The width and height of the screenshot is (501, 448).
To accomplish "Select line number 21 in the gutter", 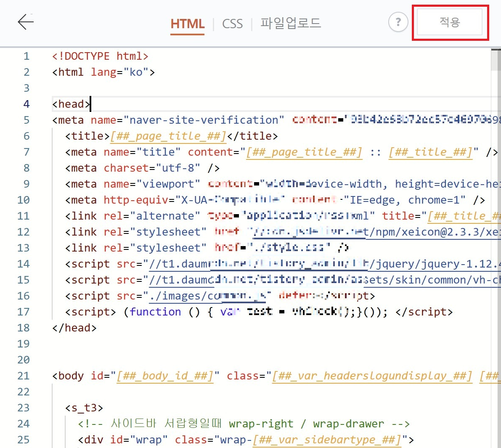I will [23, 376].
